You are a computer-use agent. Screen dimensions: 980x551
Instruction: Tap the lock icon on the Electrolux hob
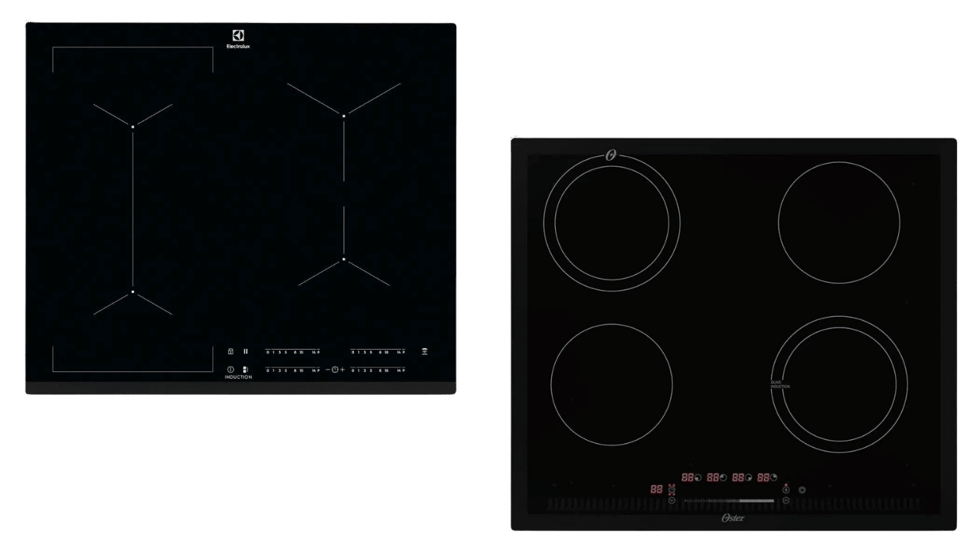pyautogui.click(x=230, y=351)
